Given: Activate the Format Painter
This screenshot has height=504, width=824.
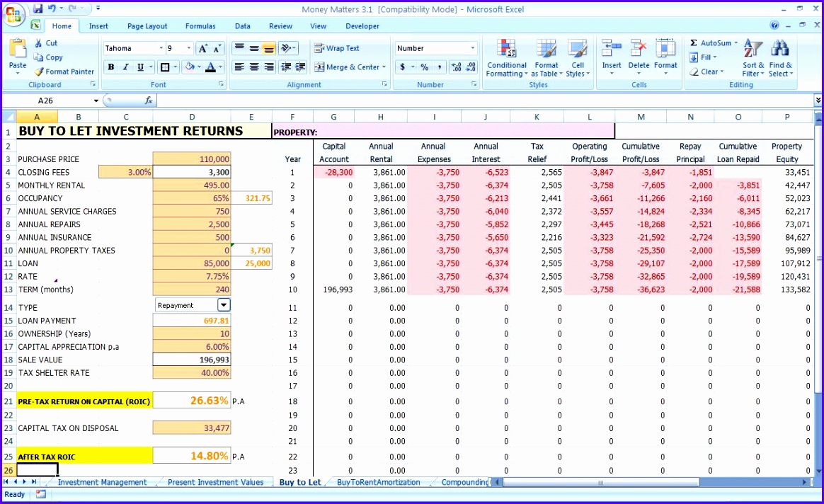Looking at the screenshot, I should pos(64,71).
